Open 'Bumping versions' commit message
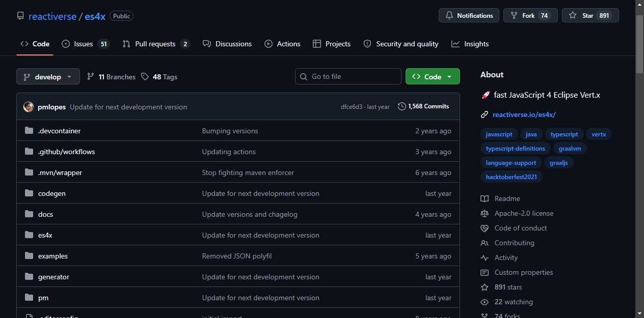This screenshot has width=644, height=318. click(x=230, y=131)
